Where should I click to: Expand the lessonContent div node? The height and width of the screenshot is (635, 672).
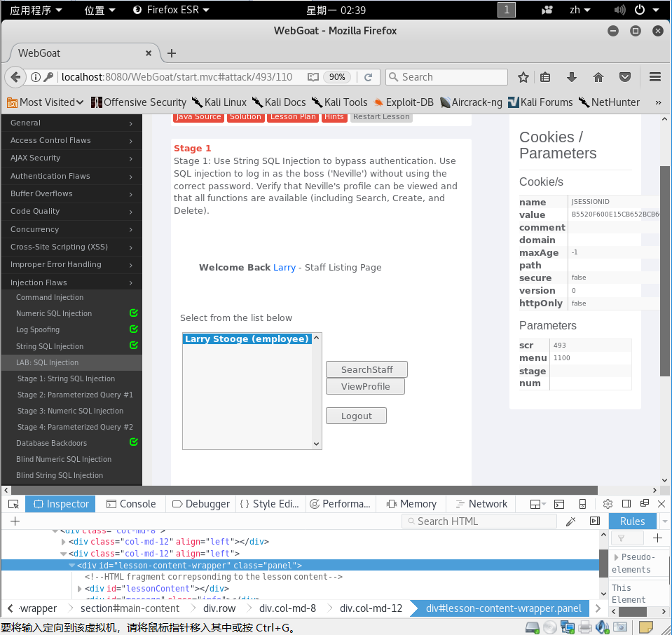coord(79,589)
